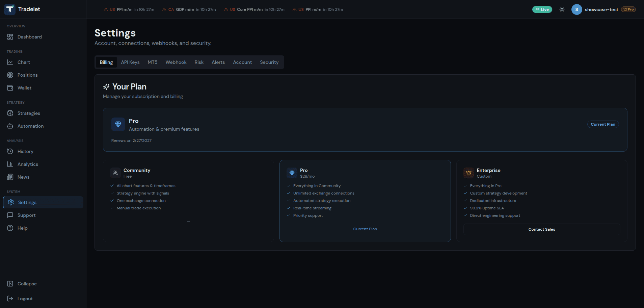
Task: Switch to the MT5 tab
Action: tap(153, 62)
